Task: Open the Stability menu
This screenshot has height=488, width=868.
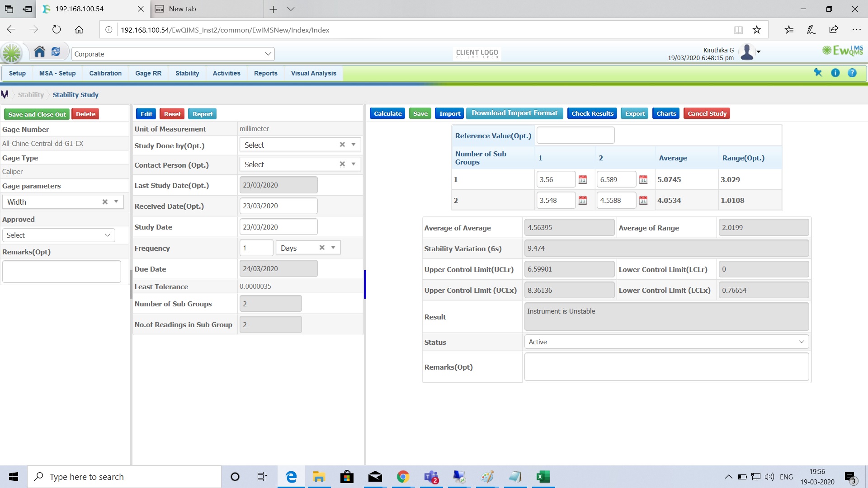Action: 187,73
